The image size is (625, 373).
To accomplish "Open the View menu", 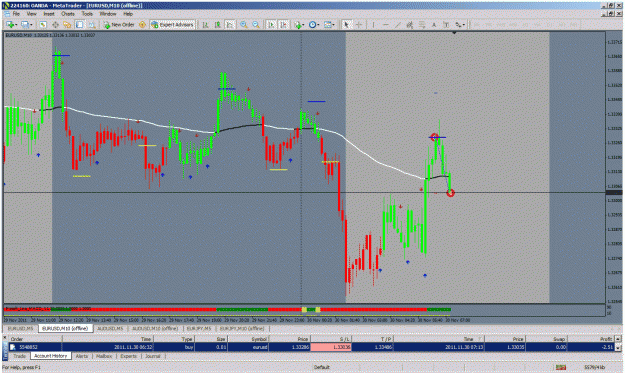I will point(31,14).
